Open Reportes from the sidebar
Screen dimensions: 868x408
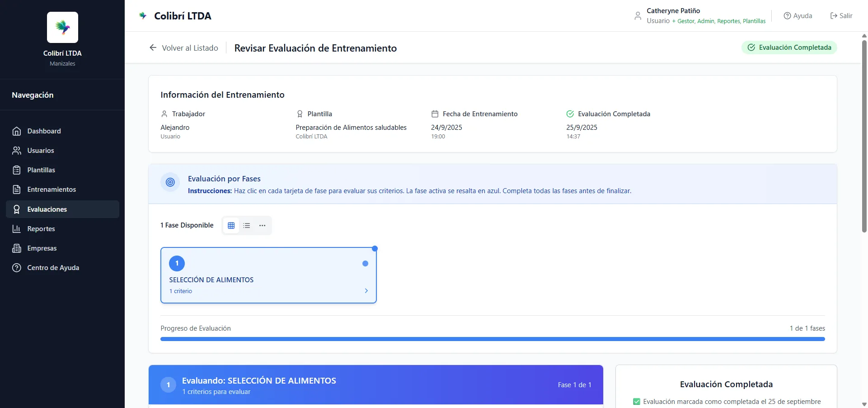pyautogui.click(x=62, y=229)
